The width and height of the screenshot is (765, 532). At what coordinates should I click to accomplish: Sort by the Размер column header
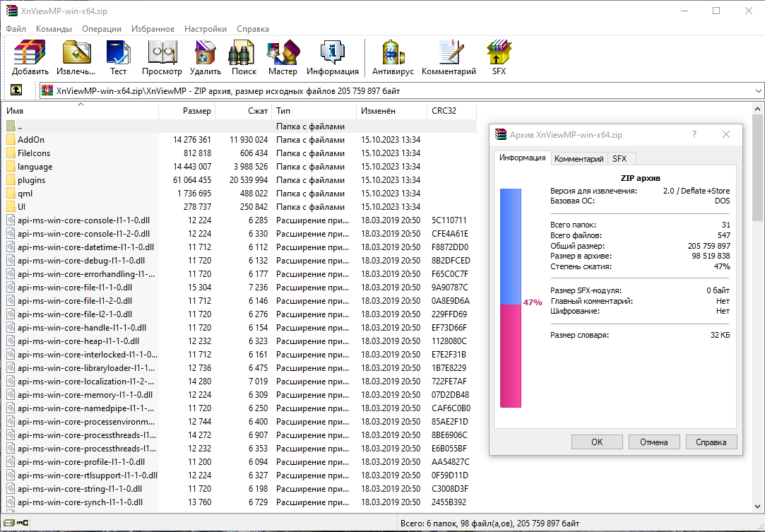pyautogui.click(x=187, y=111)
